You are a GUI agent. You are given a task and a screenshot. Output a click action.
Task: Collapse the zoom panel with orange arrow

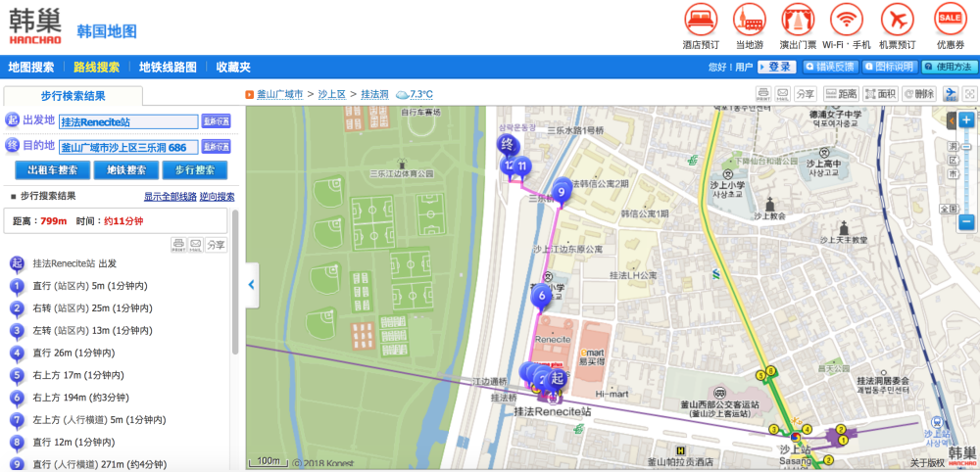(950, 121)
